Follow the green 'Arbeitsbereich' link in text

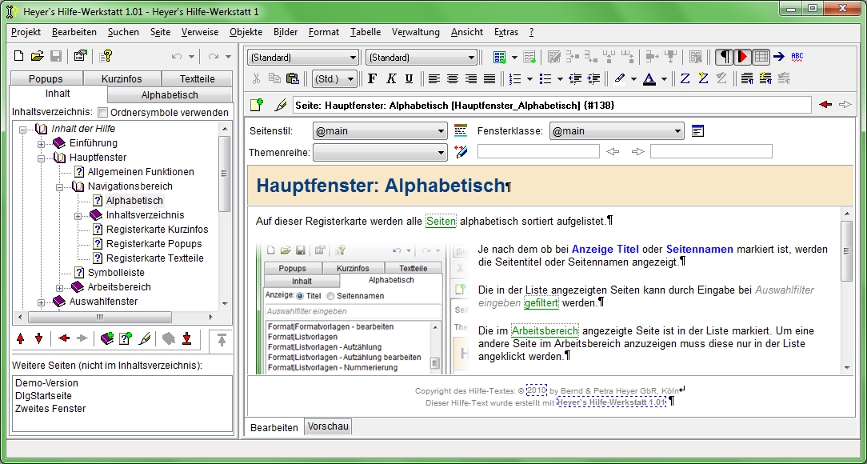tap(545, 331)
